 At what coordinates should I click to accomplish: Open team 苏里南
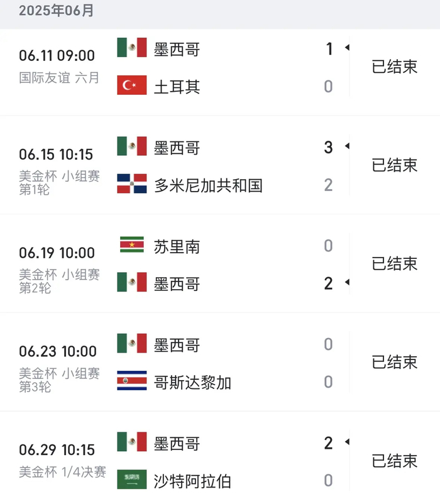177,246
